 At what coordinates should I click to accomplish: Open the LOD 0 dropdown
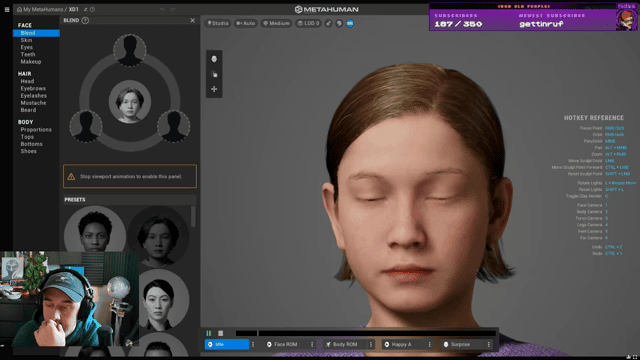click(x=309, y=23)
